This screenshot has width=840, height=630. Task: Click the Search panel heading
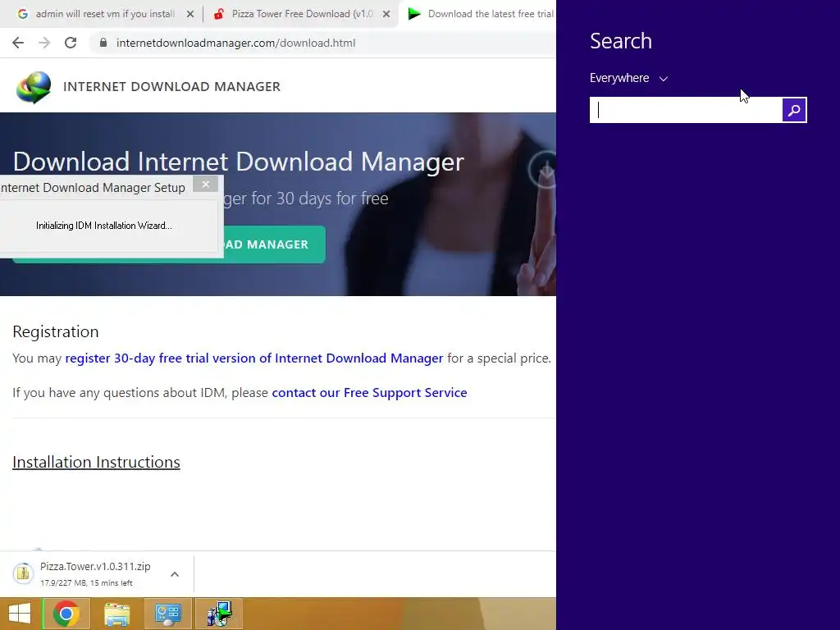coord(621,41)
